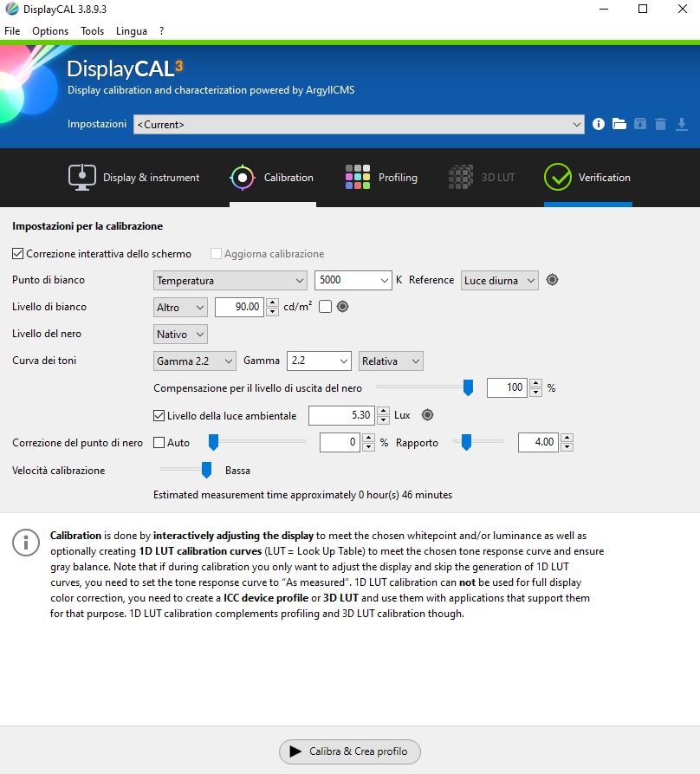Switch to the Display & instrument tab label
The width and height of the screenshot is (700, 774).
point(151,178)
